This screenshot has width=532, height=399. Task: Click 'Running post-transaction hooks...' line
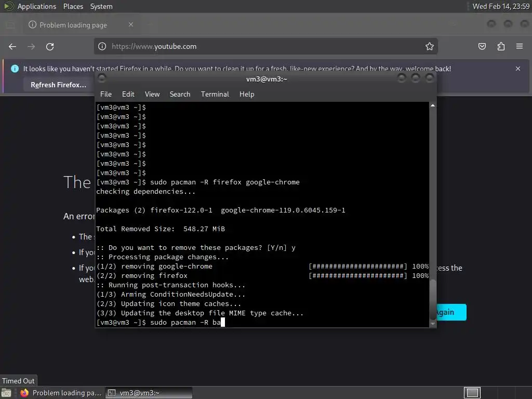coord(170,285)
